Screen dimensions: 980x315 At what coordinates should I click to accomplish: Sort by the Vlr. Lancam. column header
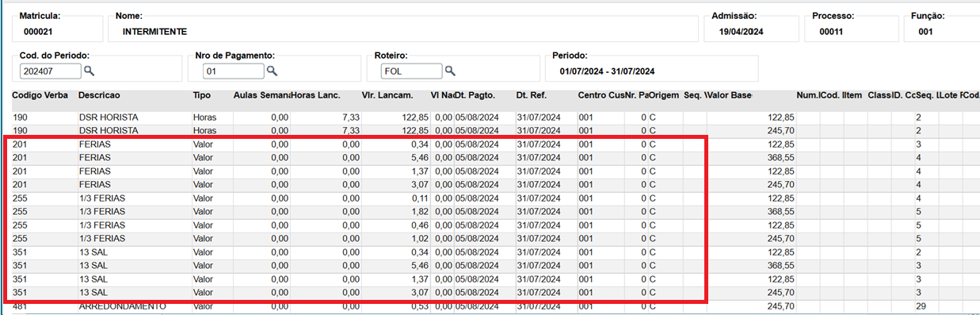point(387,95)
